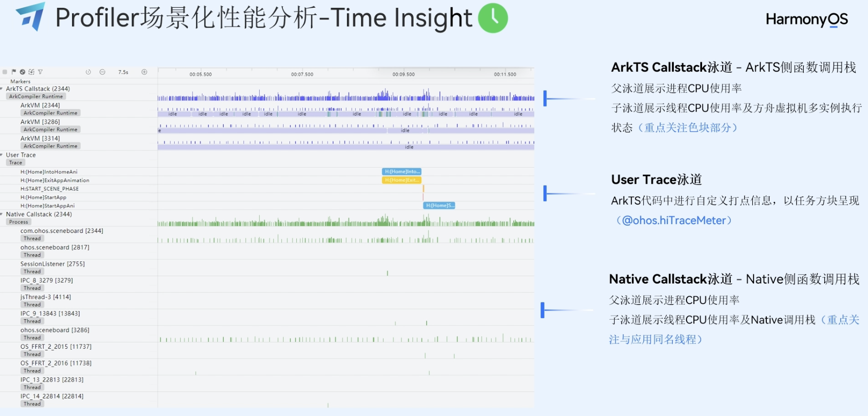Click the Native Callstack green CPU graph
Screen dimensions: 868x416
pyautogui.click(x=346, y=221)
